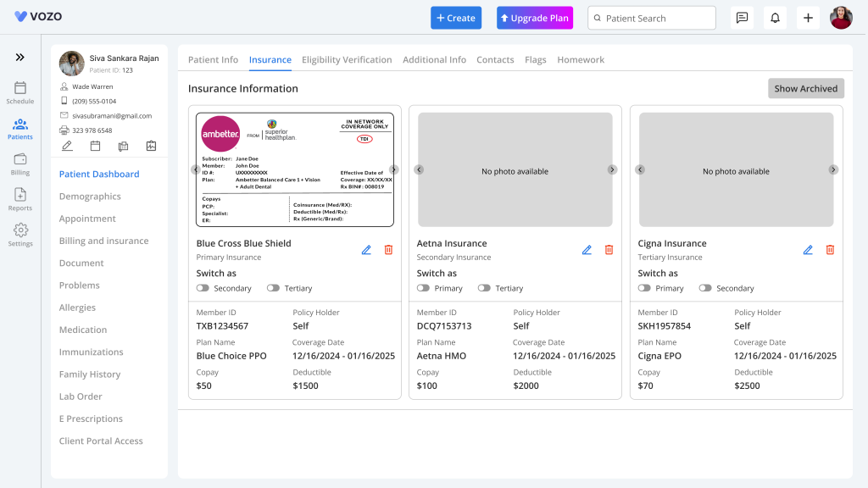Click the Upgrade Plan button
The height and width of the screenshot is (488, 868).
click(535, 18)
